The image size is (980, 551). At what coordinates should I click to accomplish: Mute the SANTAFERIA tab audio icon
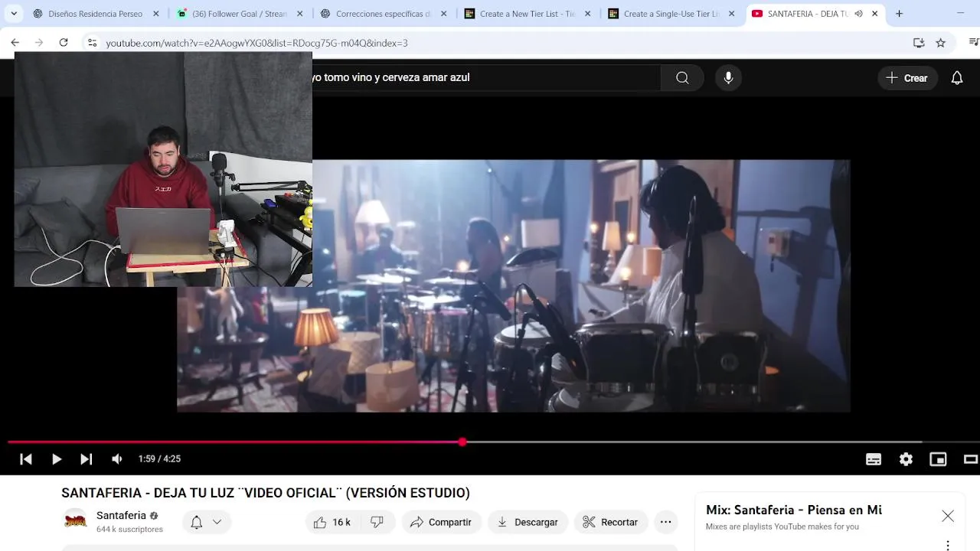click(858, 14)
